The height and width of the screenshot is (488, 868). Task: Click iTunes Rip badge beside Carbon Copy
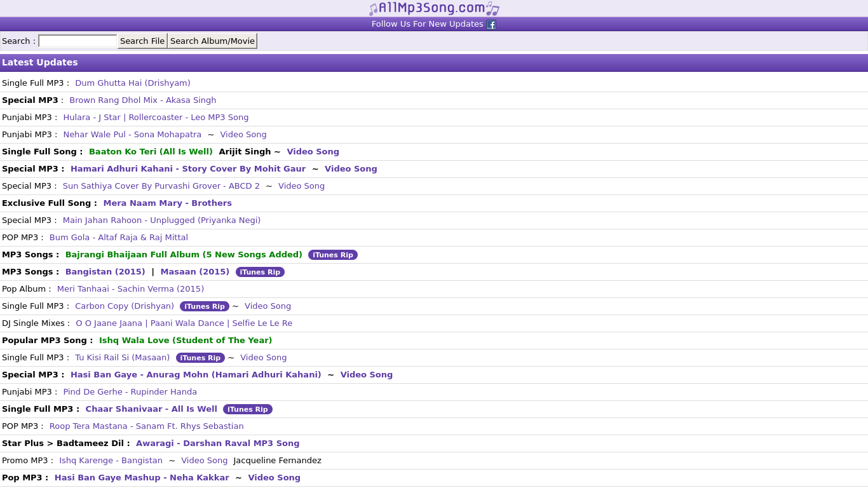205,306
